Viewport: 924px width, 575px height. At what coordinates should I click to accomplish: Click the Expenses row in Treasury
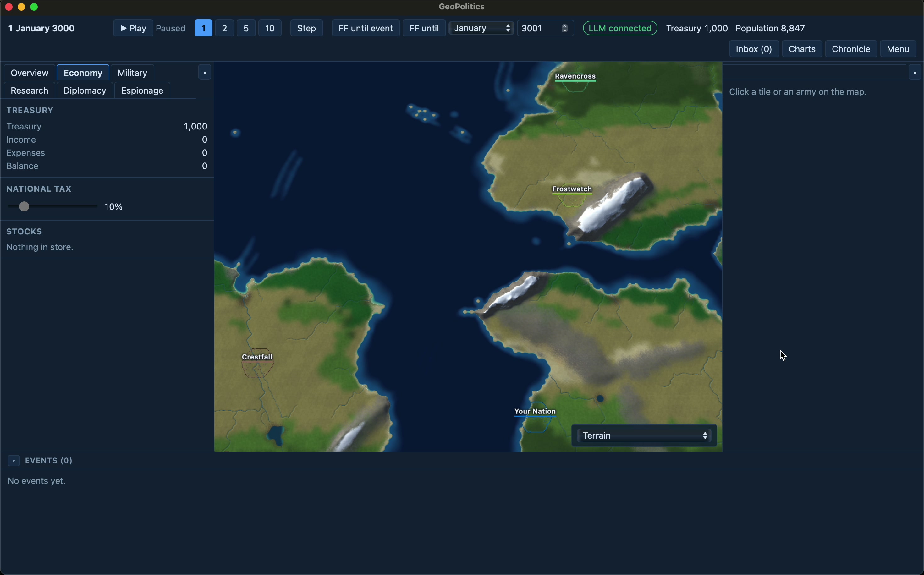[107, 153]
